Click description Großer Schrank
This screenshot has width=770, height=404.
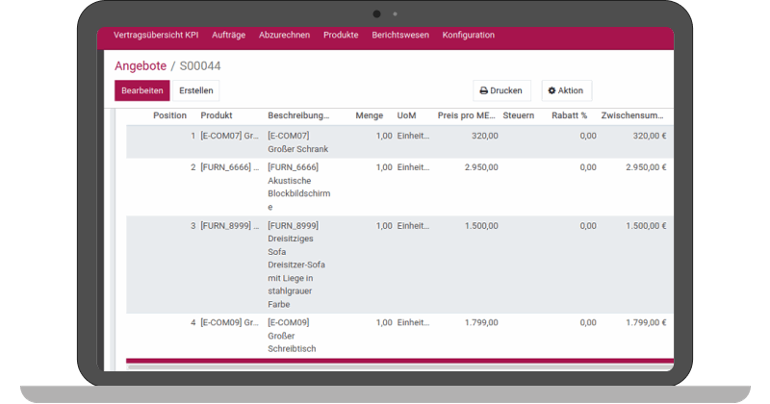point(298,149)
